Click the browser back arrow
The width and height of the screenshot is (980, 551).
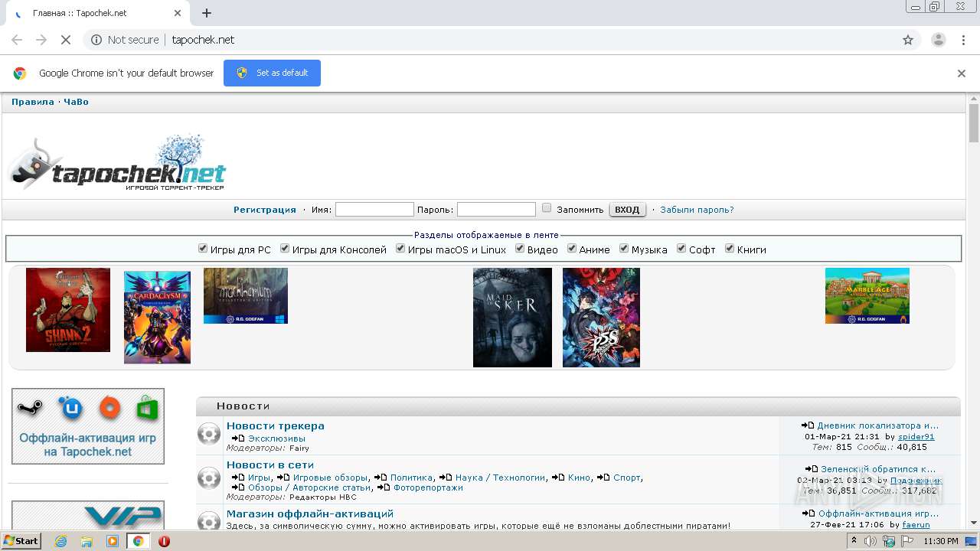17,40
